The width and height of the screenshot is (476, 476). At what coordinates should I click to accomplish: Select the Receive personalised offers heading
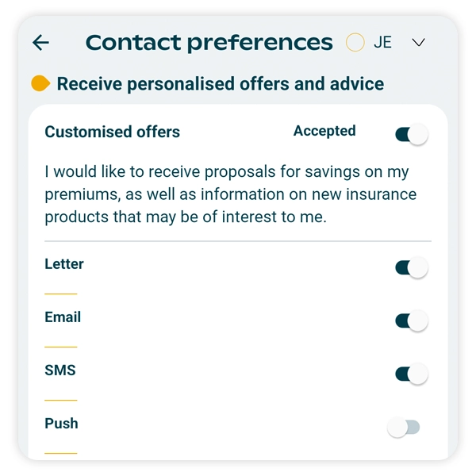(220, 84)
